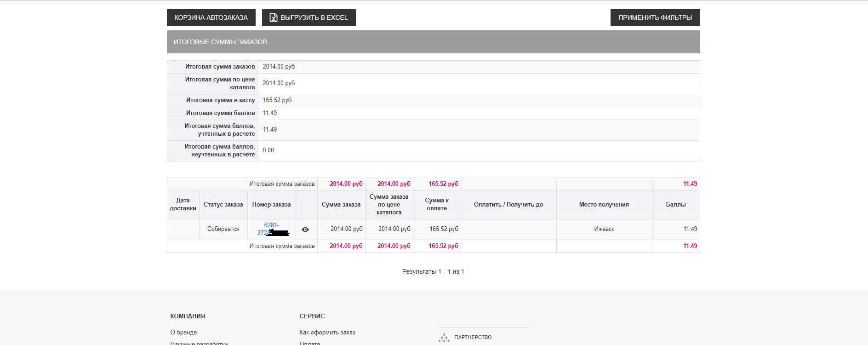
Task: Click the Баллы column header
Action: (x=676, y=204)
